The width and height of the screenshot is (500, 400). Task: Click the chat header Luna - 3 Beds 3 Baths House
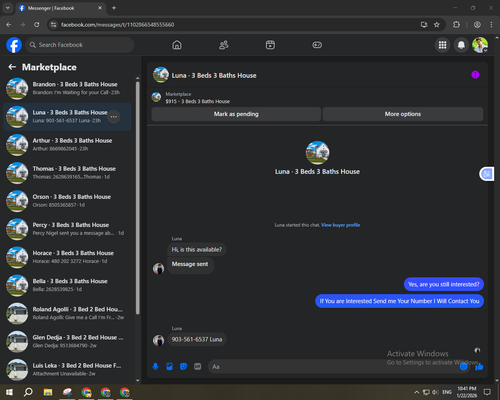(214, 76)
